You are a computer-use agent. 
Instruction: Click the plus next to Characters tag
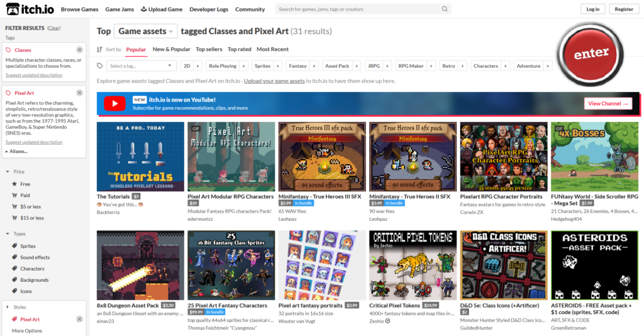coord(505,65)
